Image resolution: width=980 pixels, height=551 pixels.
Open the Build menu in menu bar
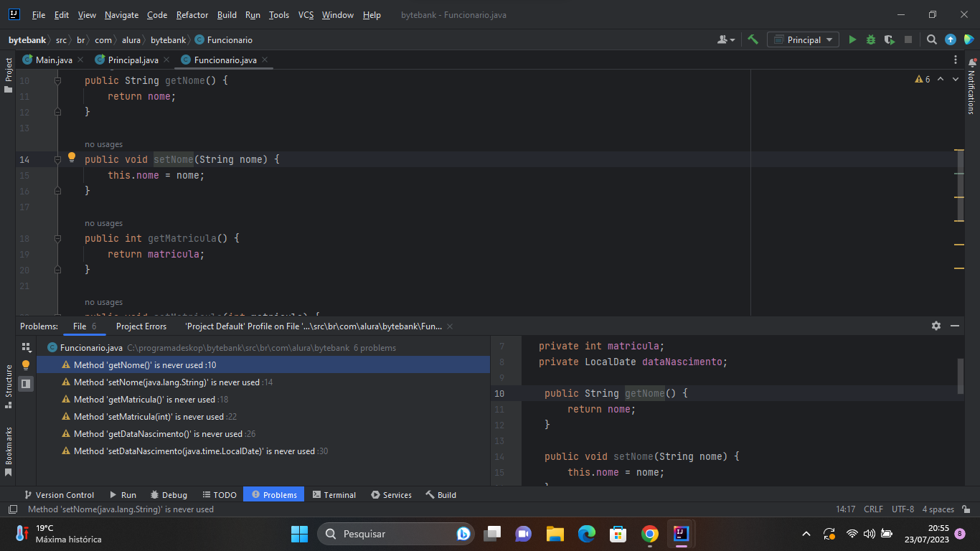click(227, 15)
